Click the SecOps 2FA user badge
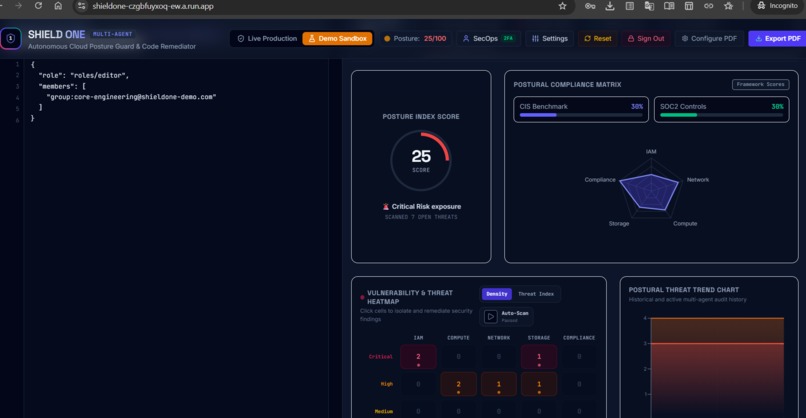This screenshot has height=418, width=806. (488, 39)
